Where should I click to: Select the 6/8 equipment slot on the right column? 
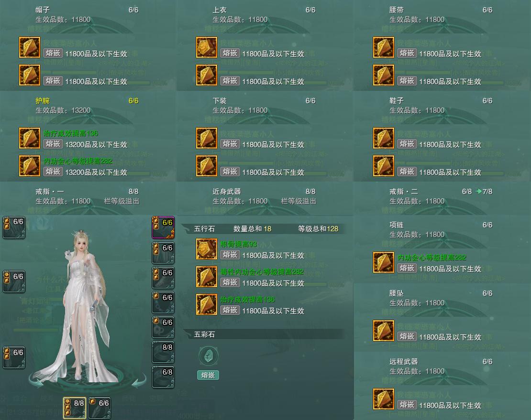(163, 377)
